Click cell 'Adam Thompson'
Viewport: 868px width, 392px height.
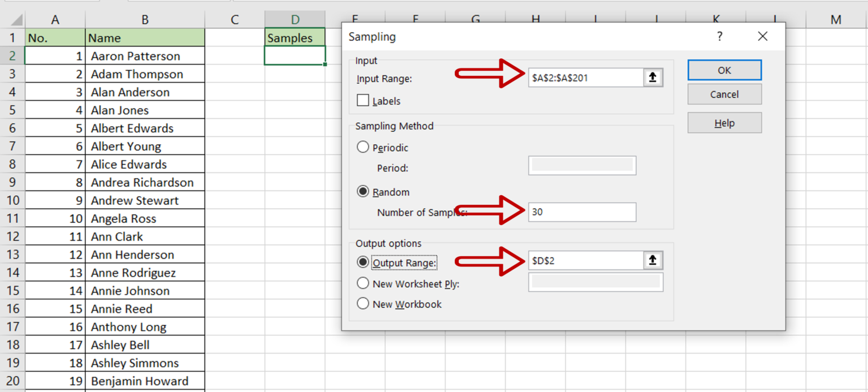[x=145, y=74]
